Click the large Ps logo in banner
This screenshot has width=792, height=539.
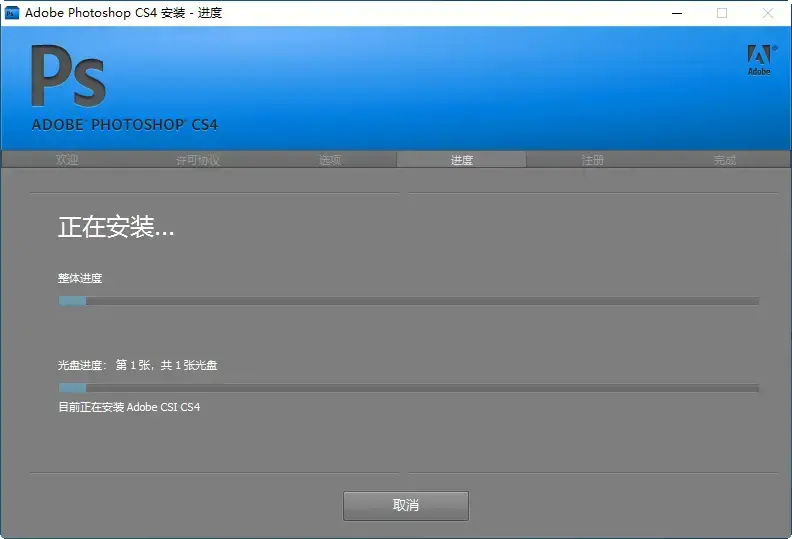tap(68, 76)
